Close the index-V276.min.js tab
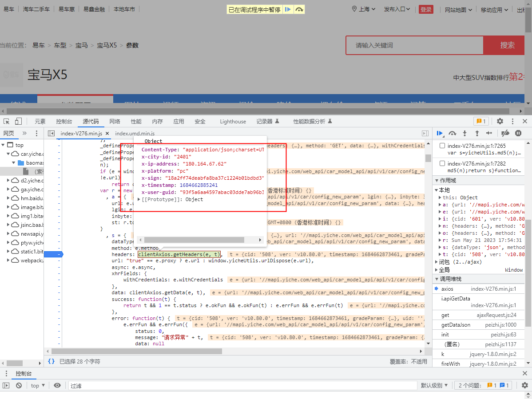 coord(107,134)
